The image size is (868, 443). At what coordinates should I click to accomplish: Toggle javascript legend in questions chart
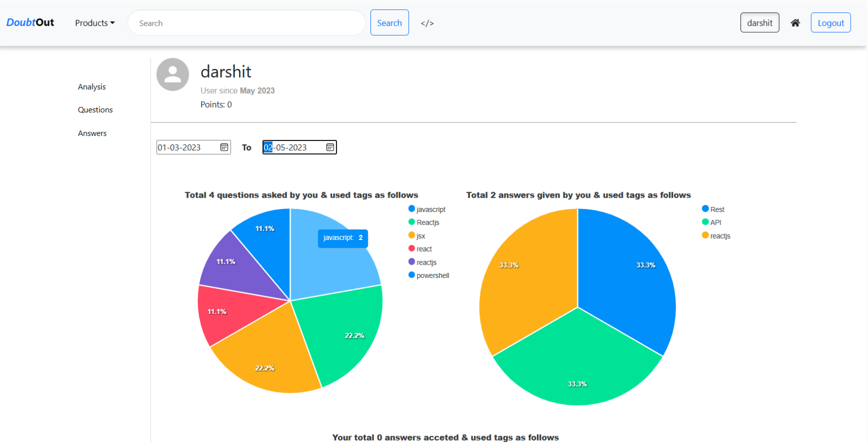427,209
